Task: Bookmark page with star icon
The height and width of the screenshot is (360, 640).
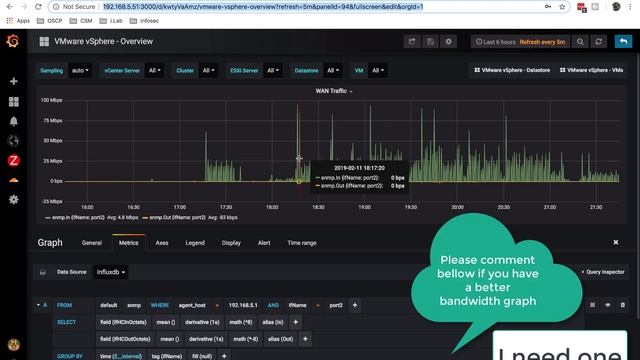Action: pyautogui.click(x=562, y=7)
